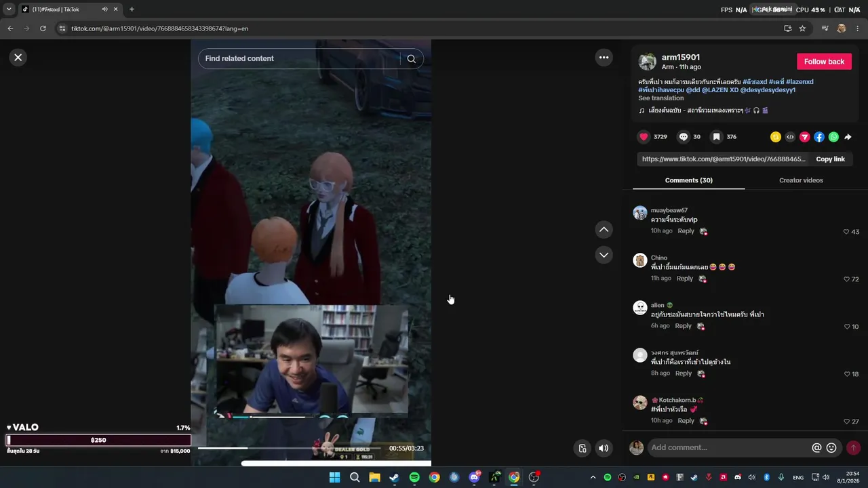
Task: Open Spotify from the taskbar
Action: (x=414, y=477)
